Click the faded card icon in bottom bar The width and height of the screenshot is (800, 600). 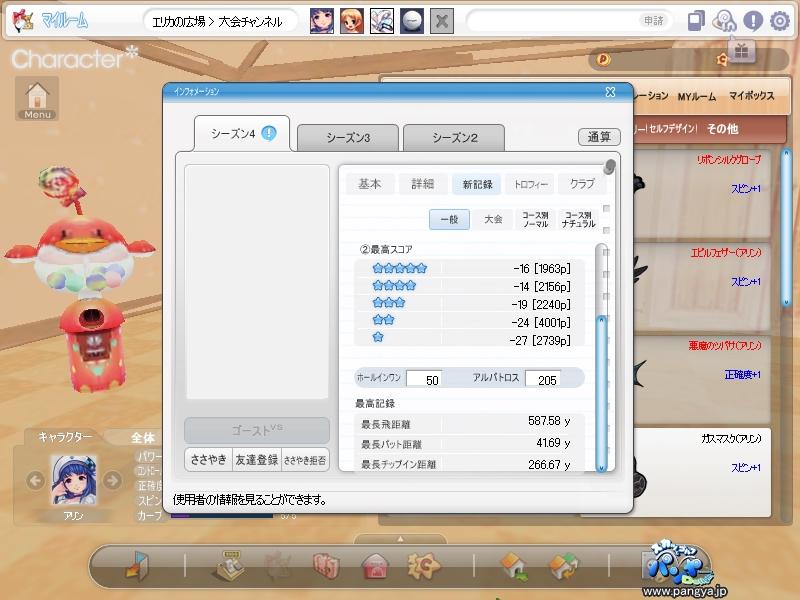[278, 566]
